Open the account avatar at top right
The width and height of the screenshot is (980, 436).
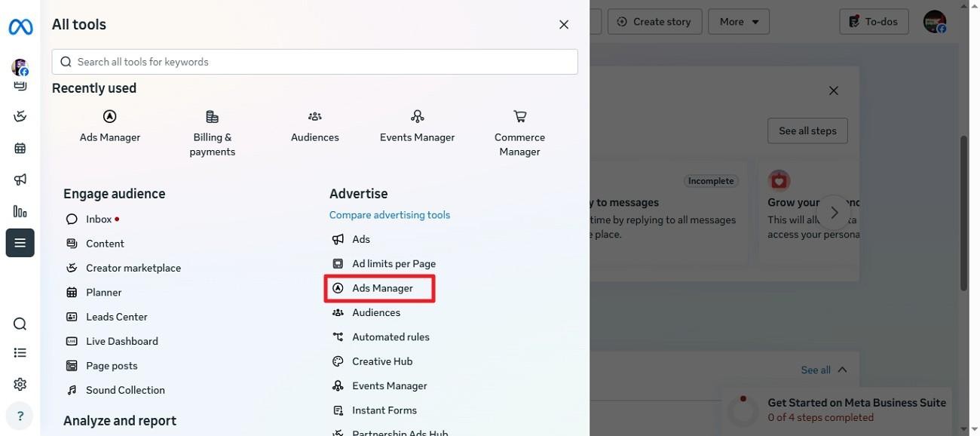935,22
